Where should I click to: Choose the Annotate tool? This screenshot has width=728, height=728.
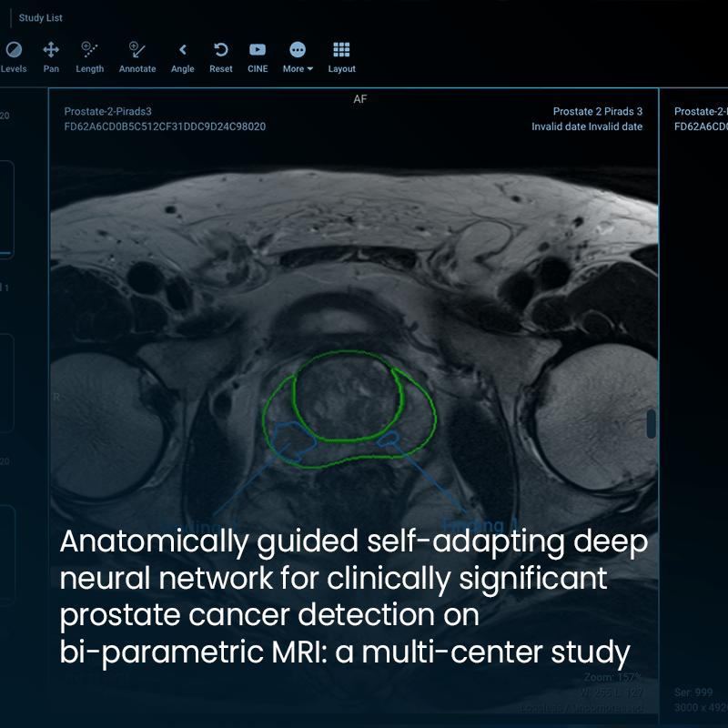pos(136,53)
